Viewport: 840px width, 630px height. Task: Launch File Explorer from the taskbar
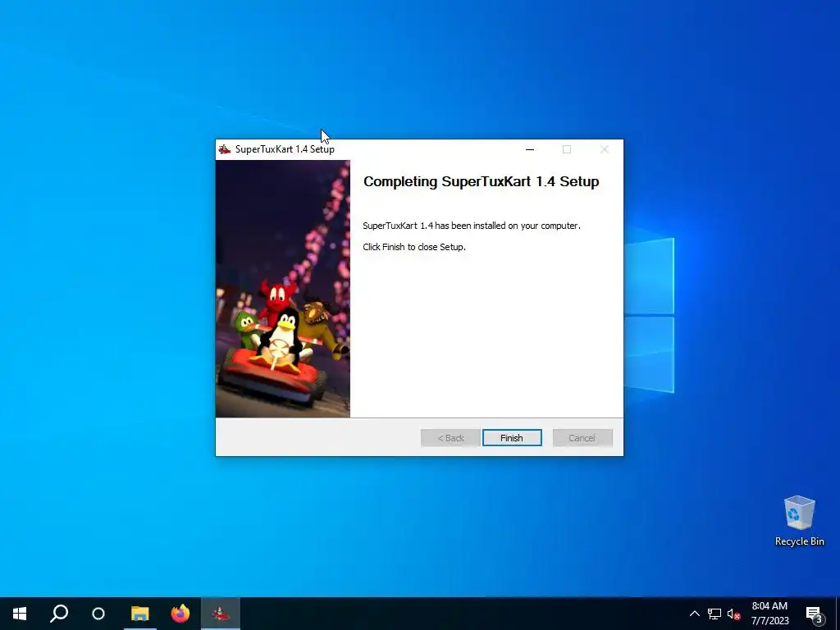click(139, 614)
